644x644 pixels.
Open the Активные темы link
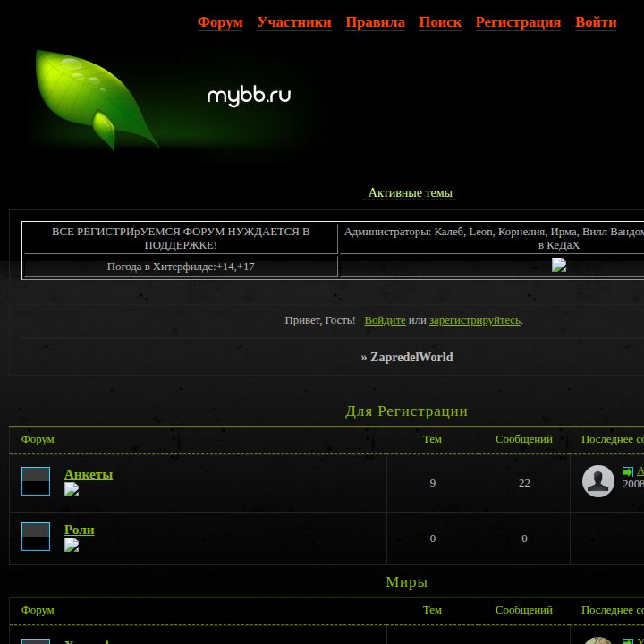[410, 192]
